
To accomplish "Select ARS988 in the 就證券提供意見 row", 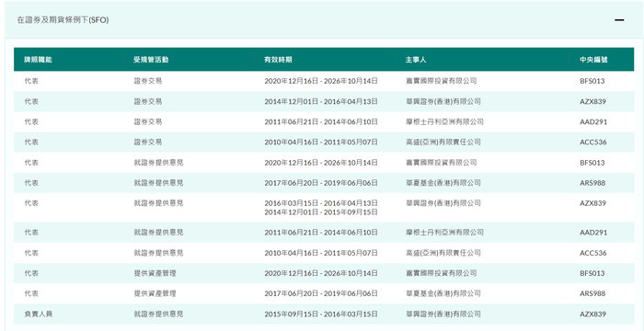I will point(592,183).
